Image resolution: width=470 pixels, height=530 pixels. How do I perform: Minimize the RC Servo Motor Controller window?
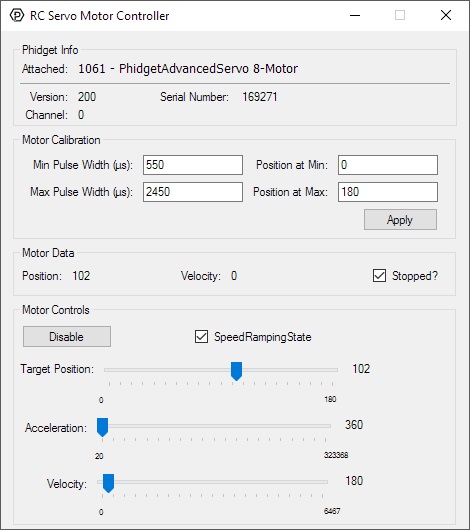[355, 15]
